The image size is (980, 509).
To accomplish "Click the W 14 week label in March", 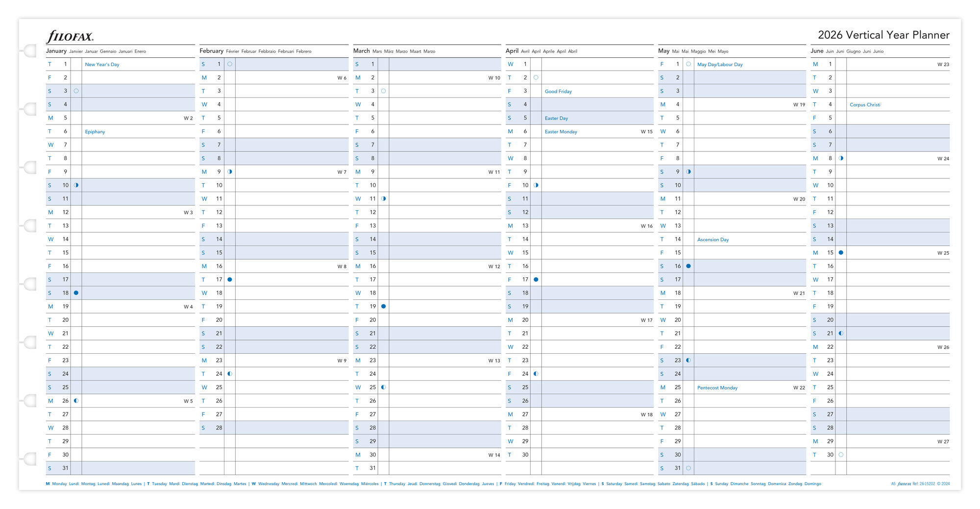I will click(494, 455).
